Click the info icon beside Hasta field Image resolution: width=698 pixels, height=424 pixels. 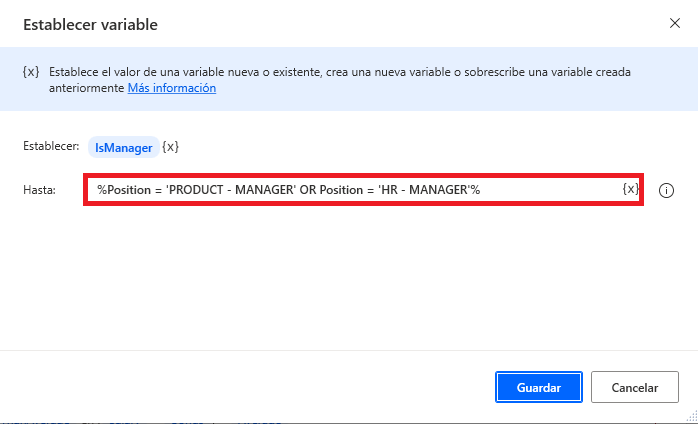click(666, 191)
